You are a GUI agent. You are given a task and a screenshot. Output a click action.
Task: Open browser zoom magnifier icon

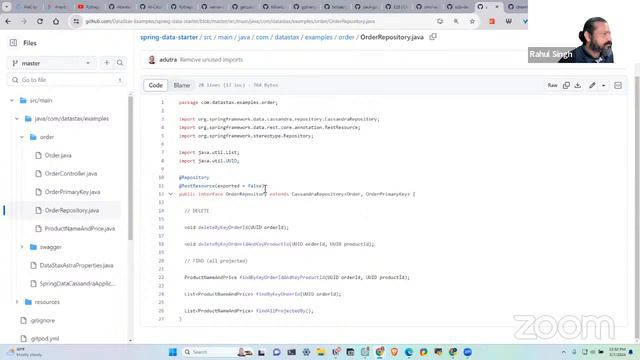point(456,21)
